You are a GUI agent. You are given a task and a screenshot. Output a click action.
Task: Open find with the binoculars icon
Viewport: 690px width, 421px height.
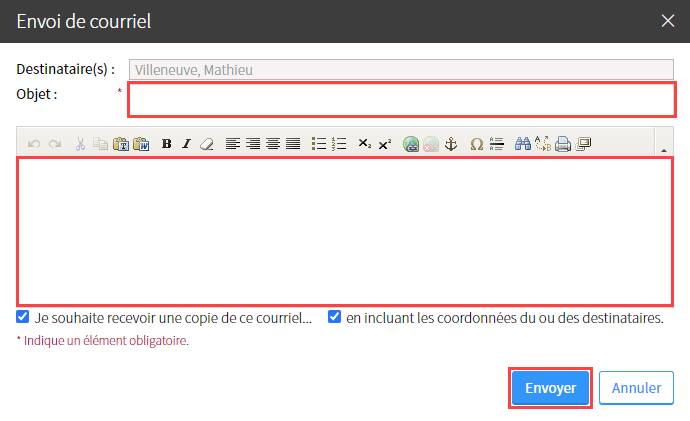[523, 144]
